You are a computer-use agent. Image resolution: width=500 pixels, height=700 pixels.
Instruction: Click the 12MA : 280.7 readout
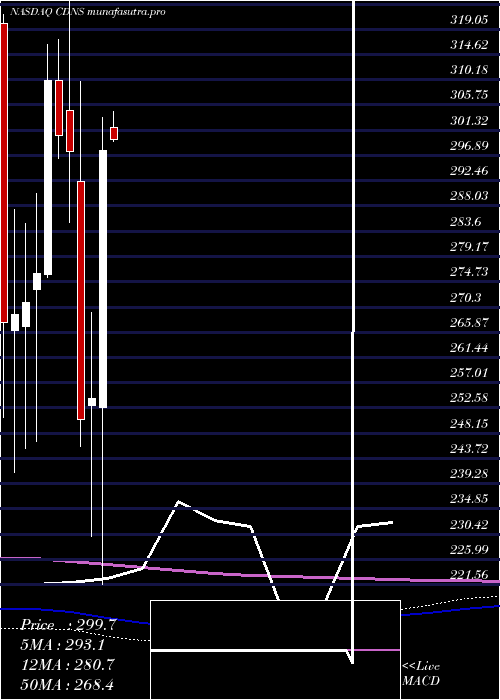[69, 664]
